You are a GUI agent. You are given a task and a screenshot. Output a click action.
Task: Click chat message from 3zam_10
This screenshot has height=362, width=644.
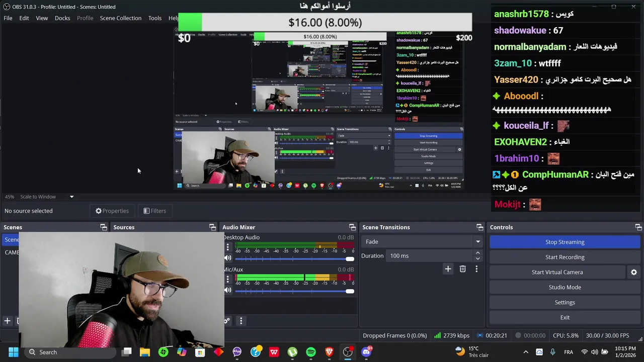[527, 63]
